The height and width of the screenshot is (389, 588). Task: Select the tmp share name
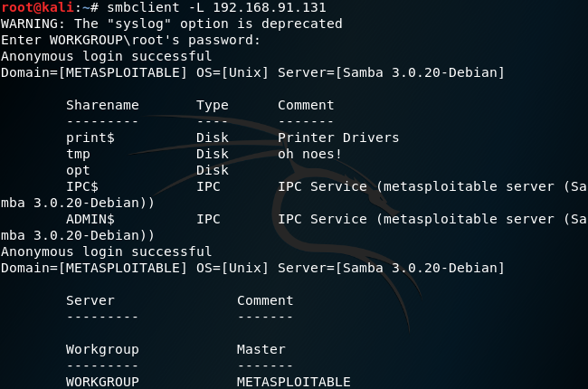coord(78,155)
